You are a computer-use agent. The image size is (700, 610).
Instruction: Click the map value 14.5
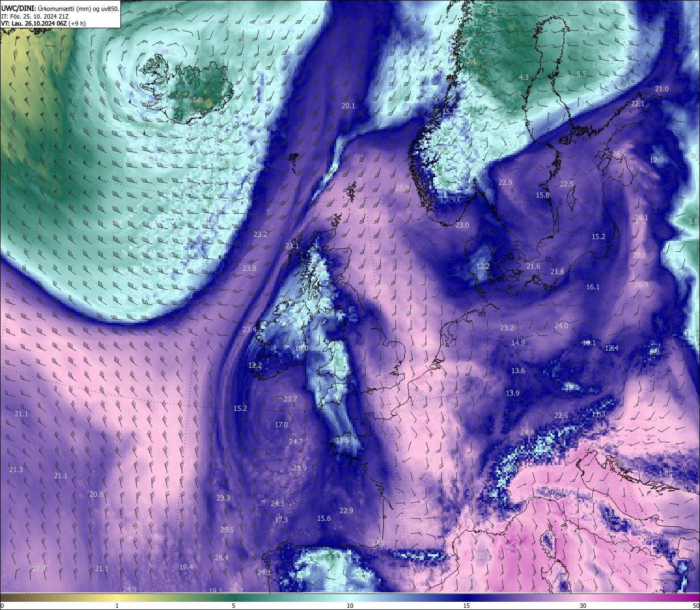pos(666,473)
